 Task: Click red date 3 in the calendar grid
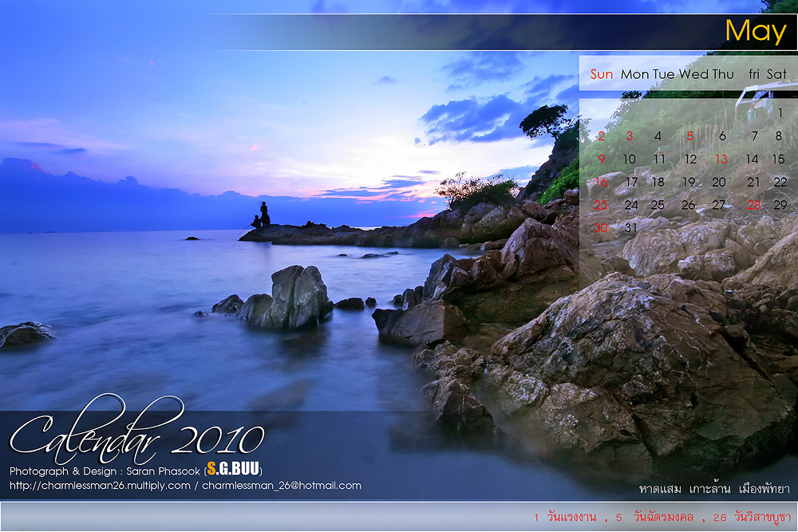pyautogui.click(x=630, y=136)
